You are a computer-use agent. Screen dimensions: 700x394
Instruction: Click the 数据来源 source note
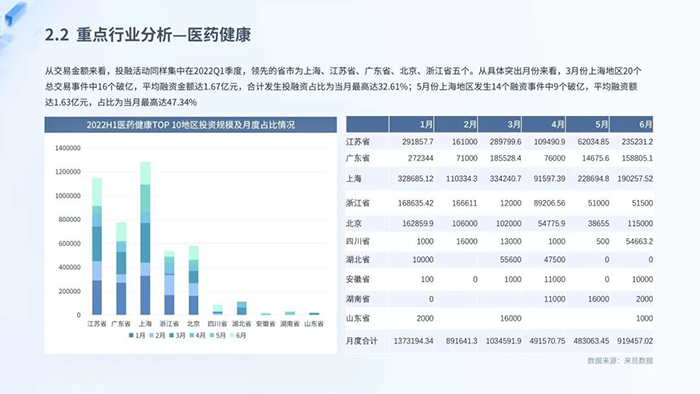[x=620, y=361]
